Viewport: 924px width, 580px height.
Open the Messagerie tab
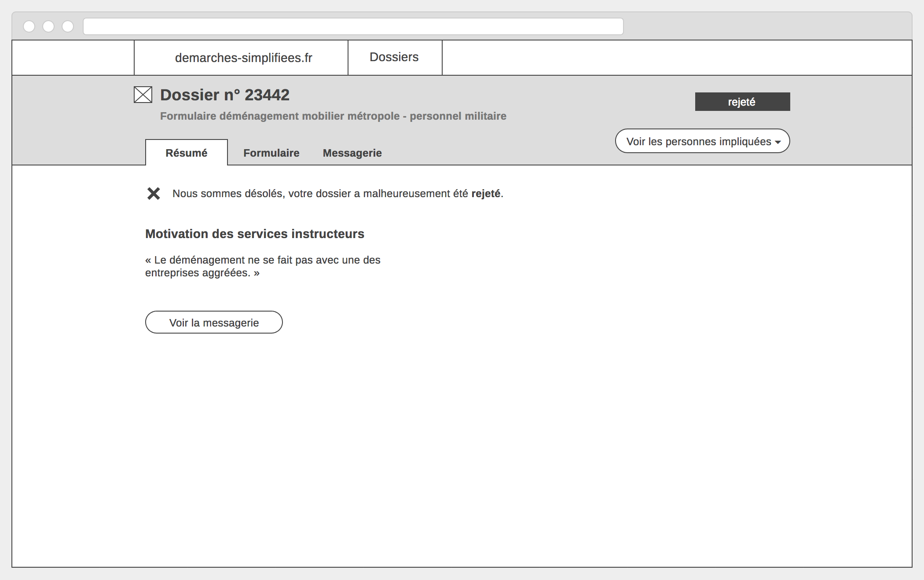point(352,153)
